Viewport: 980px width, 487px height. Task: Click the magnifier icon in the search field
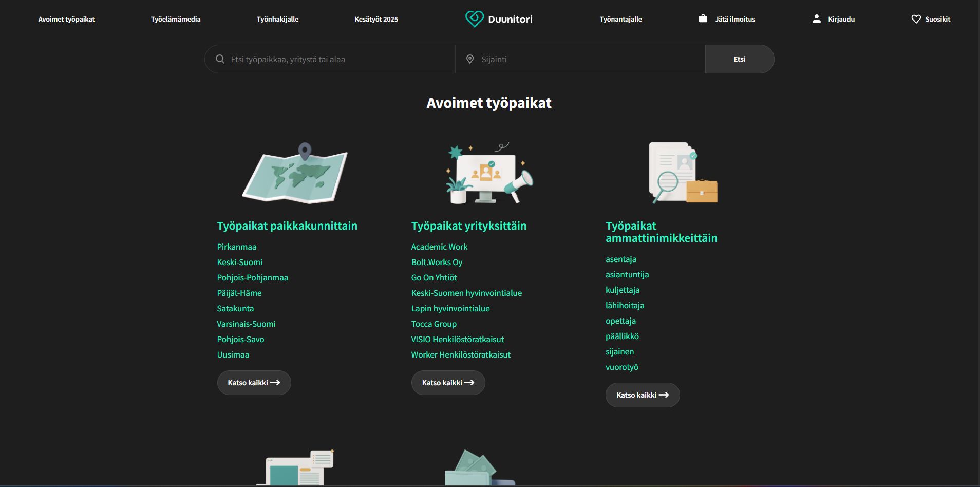tap(220, 59)
